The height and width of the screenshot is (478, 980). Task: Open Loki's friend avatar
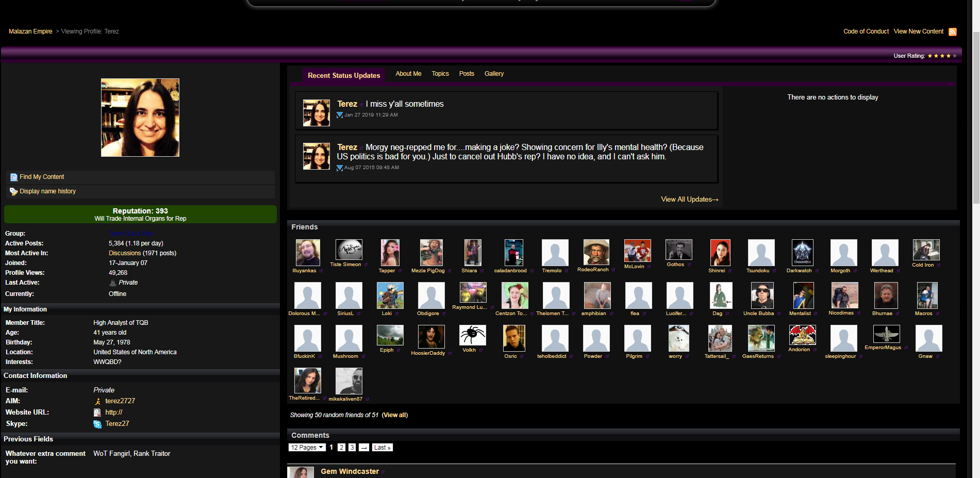(390, 295)
